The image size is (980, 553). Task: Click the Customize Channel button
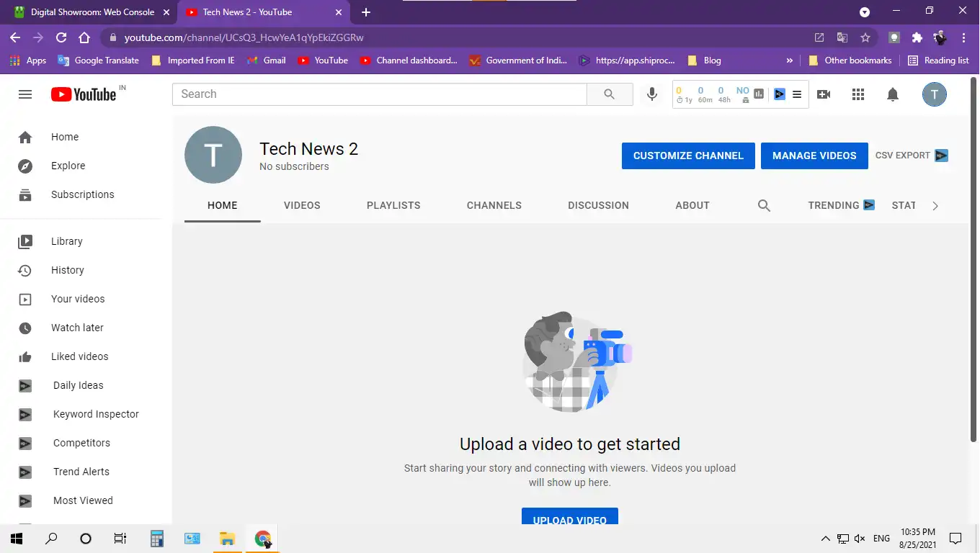(688, 156)
